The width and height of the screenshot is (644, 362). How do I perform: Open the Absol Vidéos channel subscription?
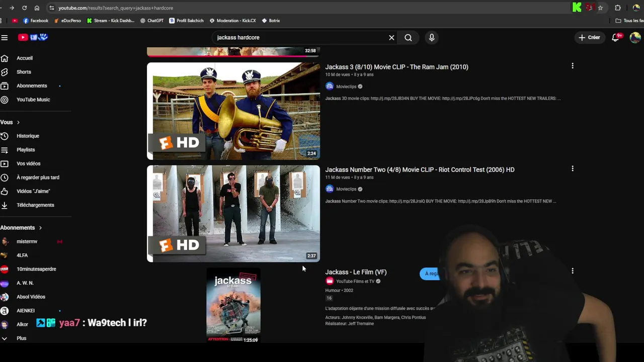[31, 297]
